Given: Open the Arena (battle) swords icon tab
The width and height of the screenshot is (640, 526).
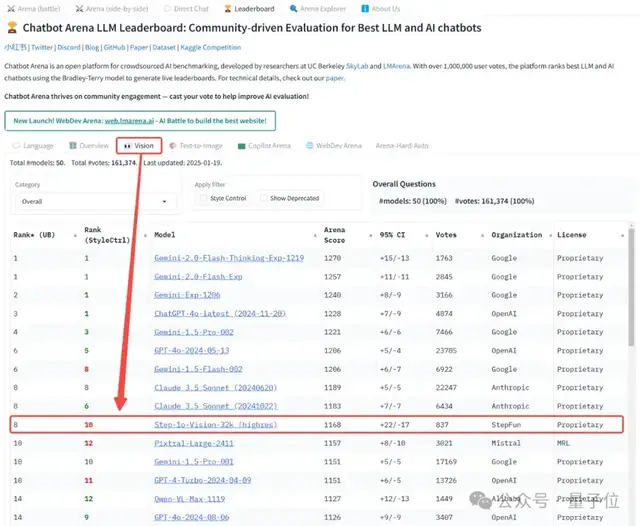Looking at the screenshot, I should click(11, 9).
